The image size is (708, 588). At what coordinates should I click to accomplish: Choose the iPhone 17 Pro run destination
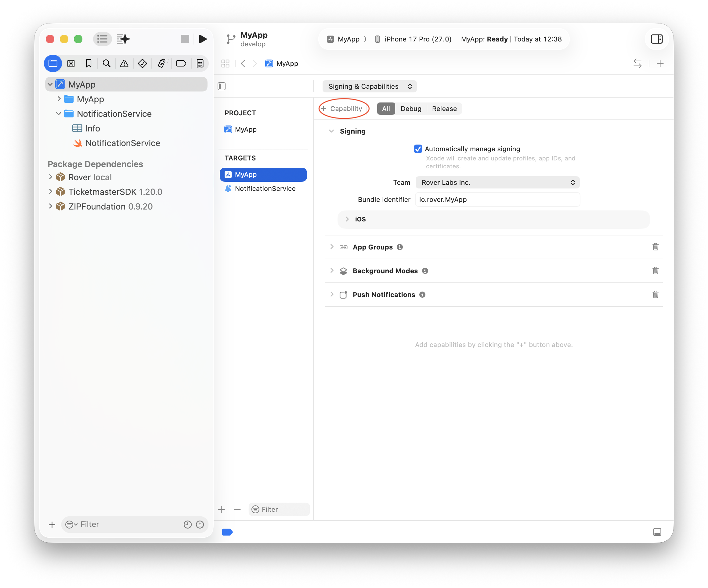point(413,39)
